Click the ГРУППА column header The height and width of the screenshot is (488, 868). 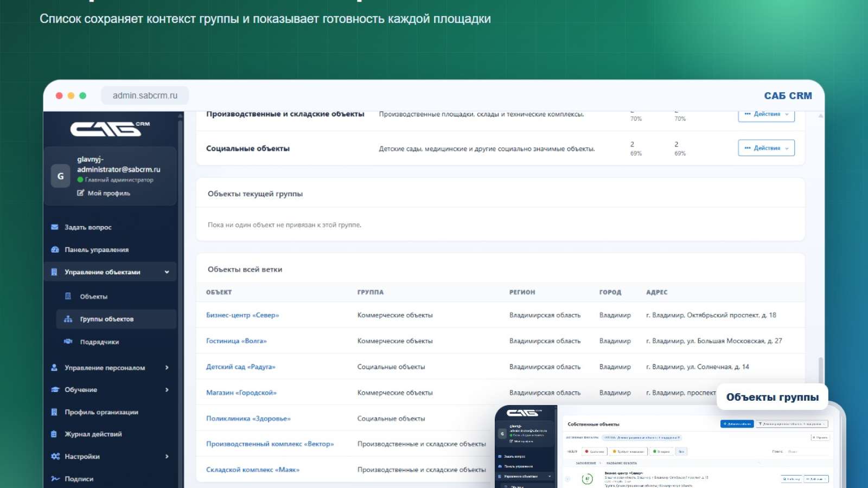(371, 292)
